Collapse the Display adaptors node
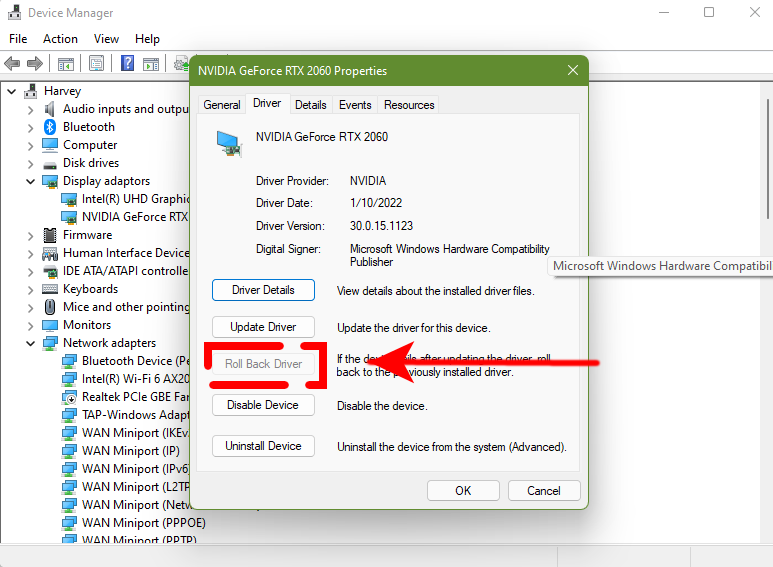The width and height of the screenshot is (773, 567). click(x=31, y=181)
